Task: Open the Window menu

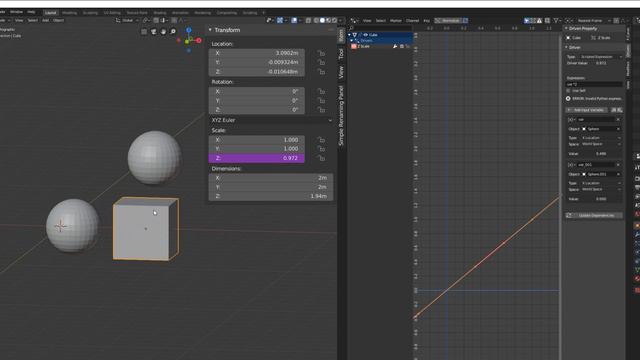Action: click(16, 12)
